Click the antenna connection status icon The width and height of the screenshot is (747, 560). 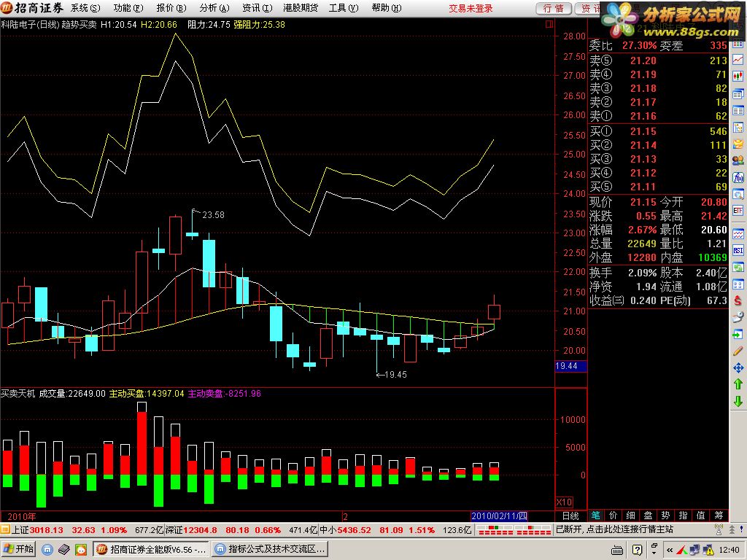(x=719, y=529)
